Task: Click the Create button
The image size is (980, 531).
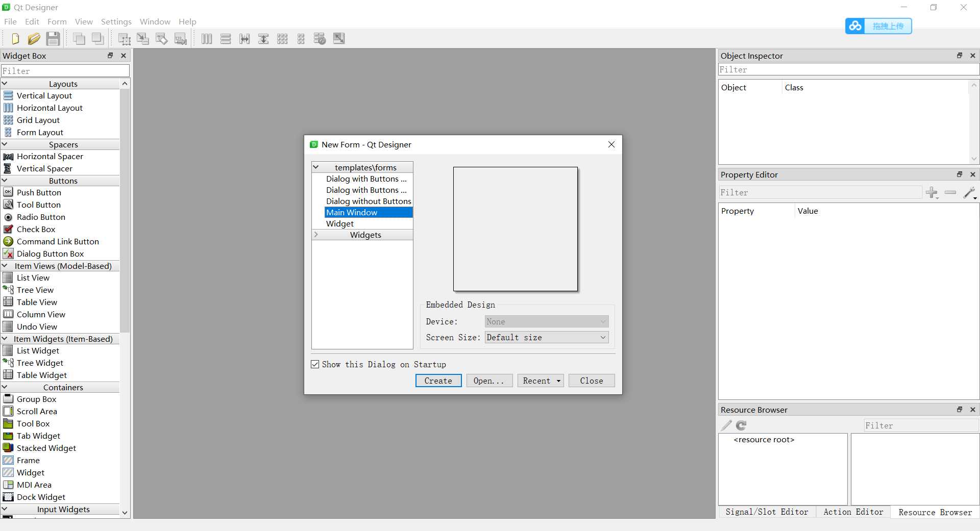Action: pos(438,381)
